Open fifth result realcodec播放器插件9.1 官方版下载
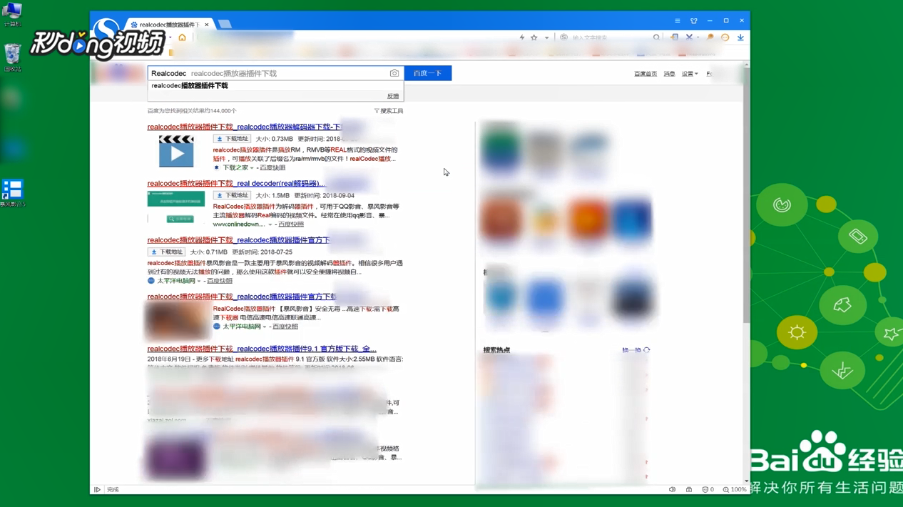903x507 pixels. click(261, 349)
